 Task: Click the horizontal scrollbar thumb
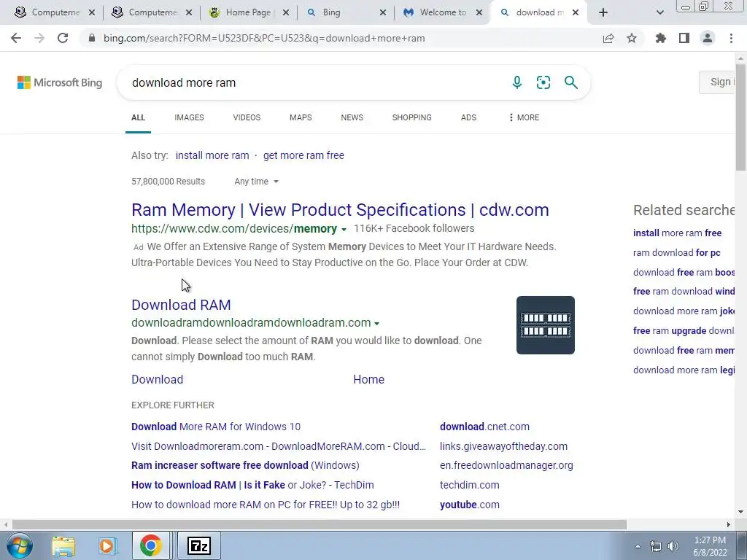point(320,525)
